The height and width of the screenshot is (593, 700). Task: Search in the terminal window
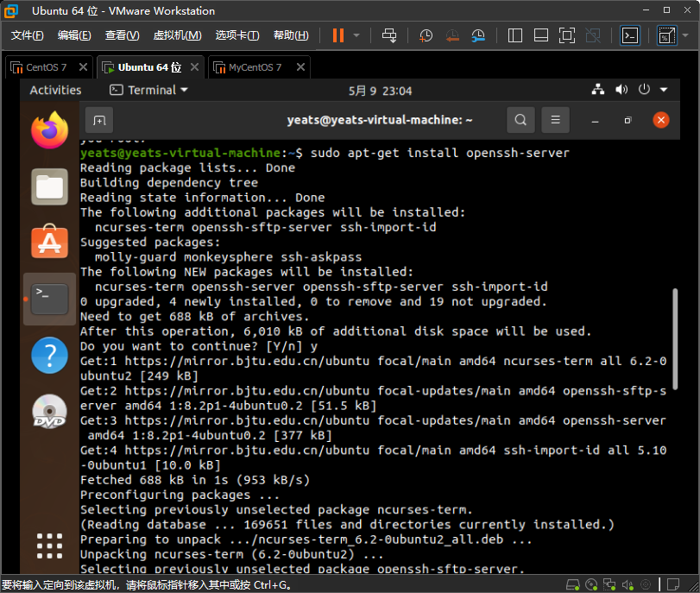(x=520, y=120)
